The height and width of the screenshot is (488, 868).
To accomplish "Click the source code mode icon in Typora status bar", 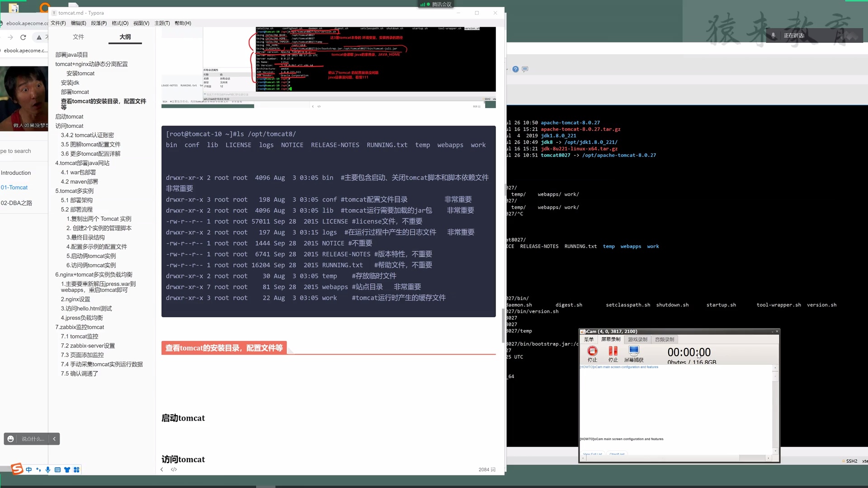I will point(174,469).
